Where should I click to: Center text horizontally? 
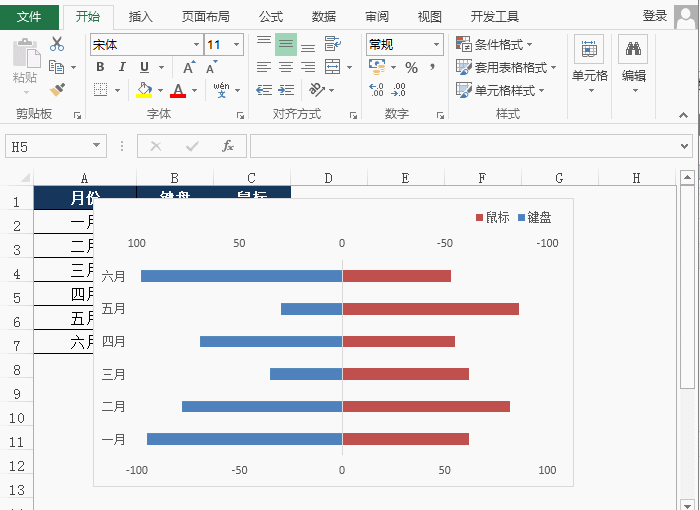(286, 67)
